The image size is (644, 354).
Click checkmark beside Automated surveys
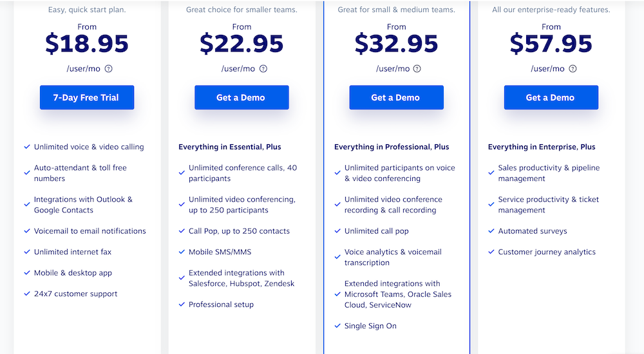click(x=491, y=231)
